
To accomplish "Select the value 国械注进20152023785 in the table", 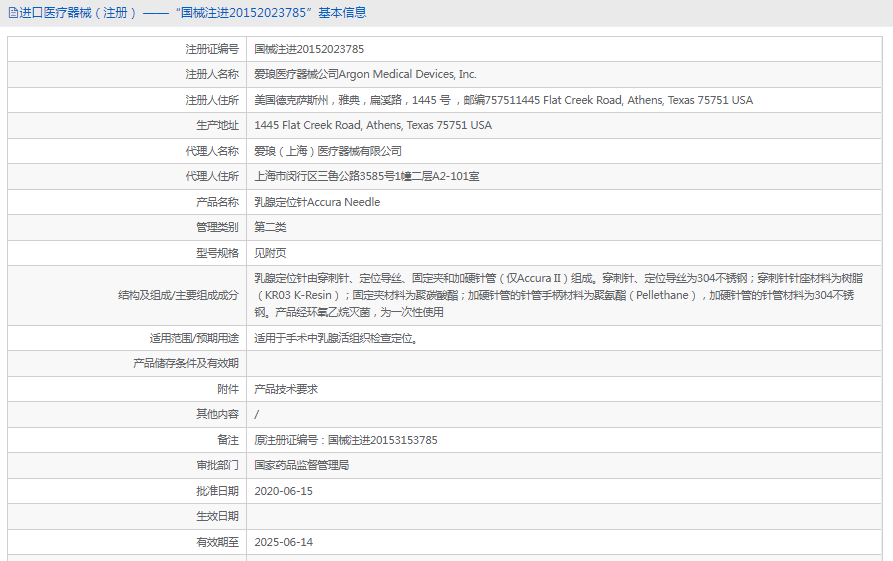I will pos(309,49).
